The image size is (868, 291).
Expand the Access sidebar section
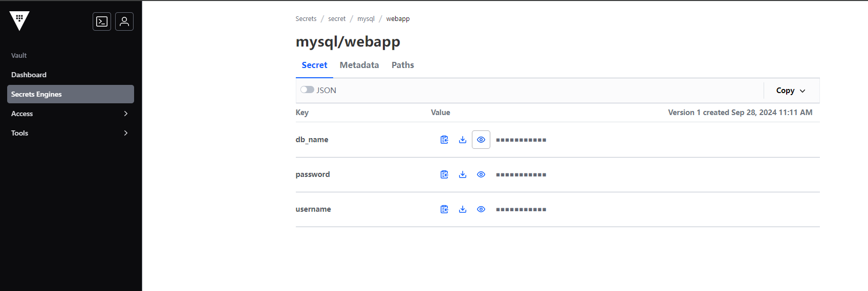pos(71,114)
